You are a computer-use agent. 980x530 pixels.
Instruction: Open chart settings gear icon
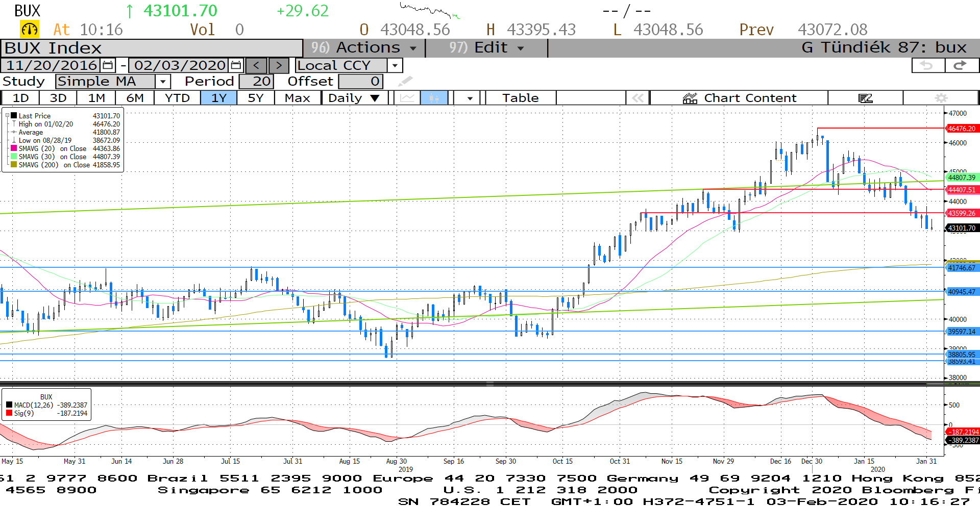point(941,98)
